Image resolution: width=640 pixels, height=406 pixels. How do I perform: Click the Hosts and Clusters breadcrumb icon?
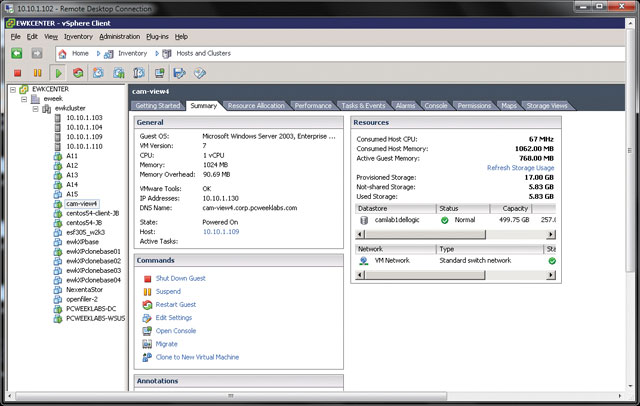tap(167, 53)
